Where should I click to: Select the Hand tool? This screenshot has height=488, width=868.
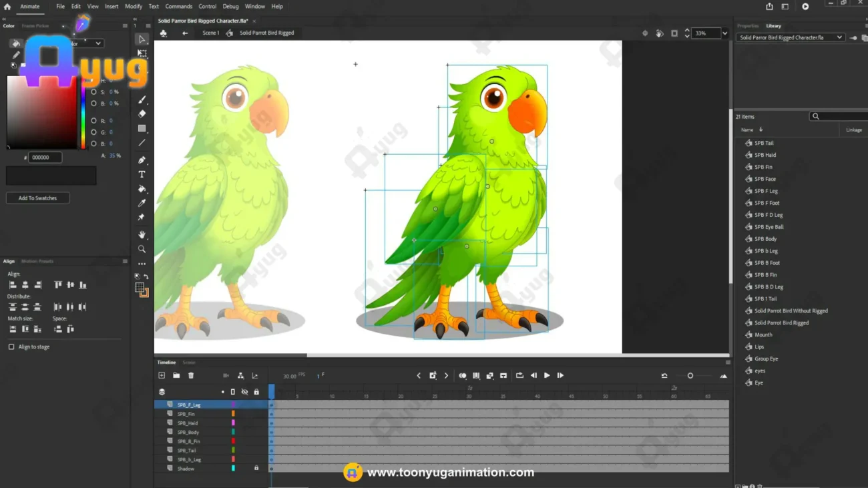pos(142,234)
